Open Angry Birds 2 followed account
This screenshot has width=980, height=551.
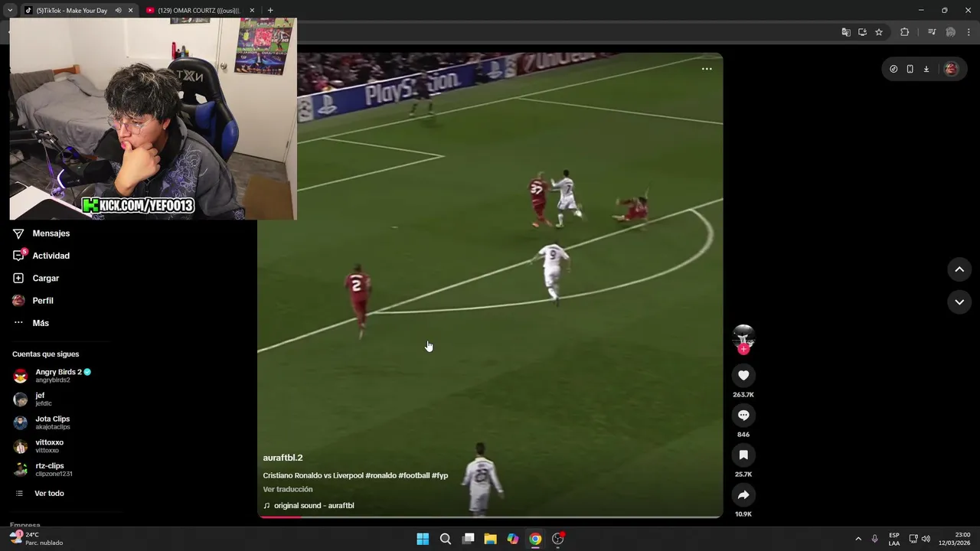(53, 376)
